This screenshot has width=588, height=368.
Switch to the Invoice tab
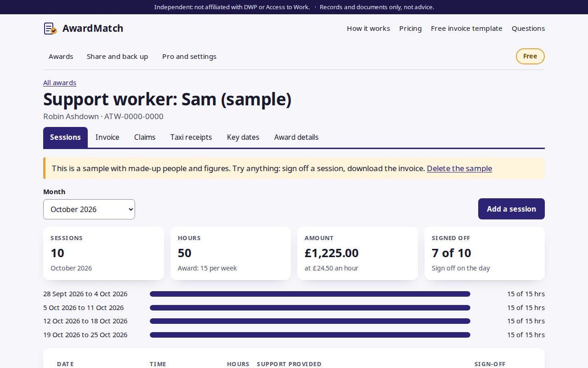pyautogui.click(x=107, y=137)
